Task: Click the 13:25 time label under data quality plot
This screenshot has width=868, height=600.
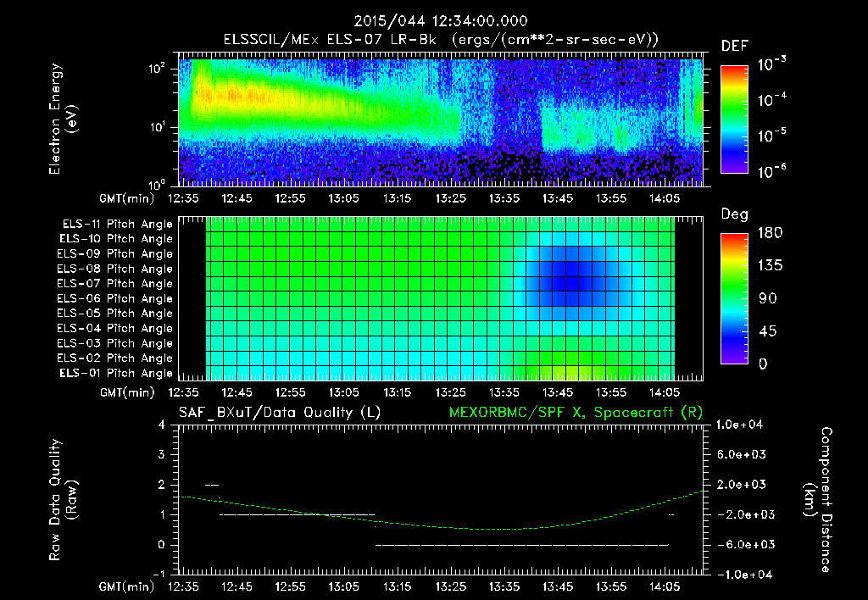Action: [x=451, y=586]
